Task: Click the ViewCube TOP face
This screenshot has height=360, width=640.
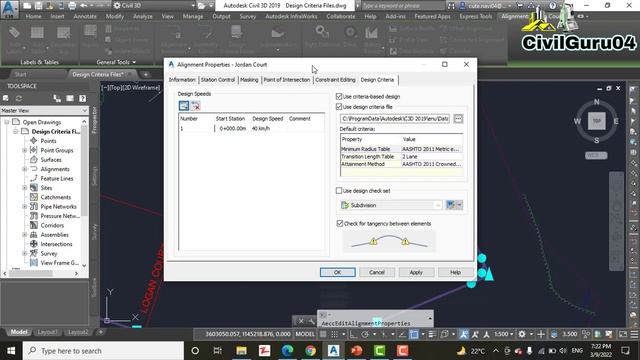Action: click(596, 121)
